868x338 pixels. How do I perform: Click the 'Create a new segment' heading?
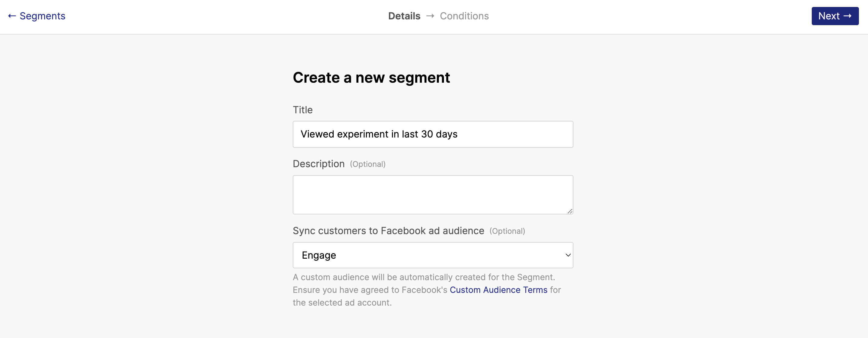(371, 78)
